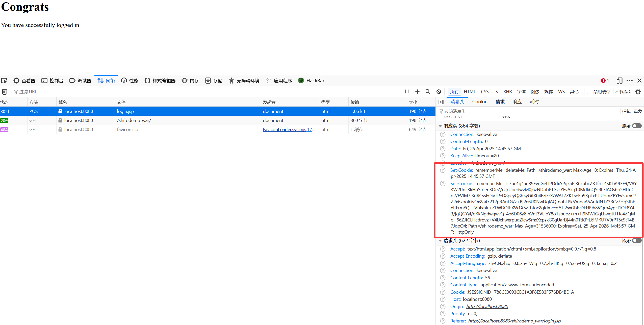
Task: Open network search magnifier icon
Action: (428, 92)
